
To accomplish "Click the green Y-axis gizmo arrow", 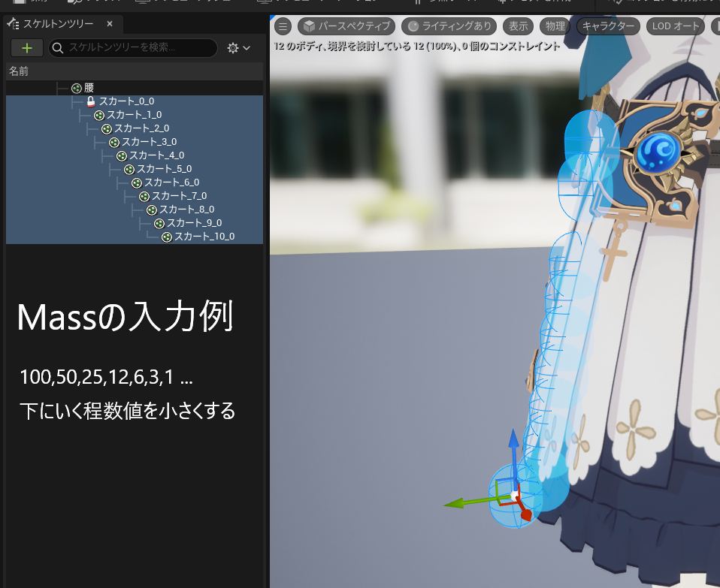I will click(x=458, y=503).
